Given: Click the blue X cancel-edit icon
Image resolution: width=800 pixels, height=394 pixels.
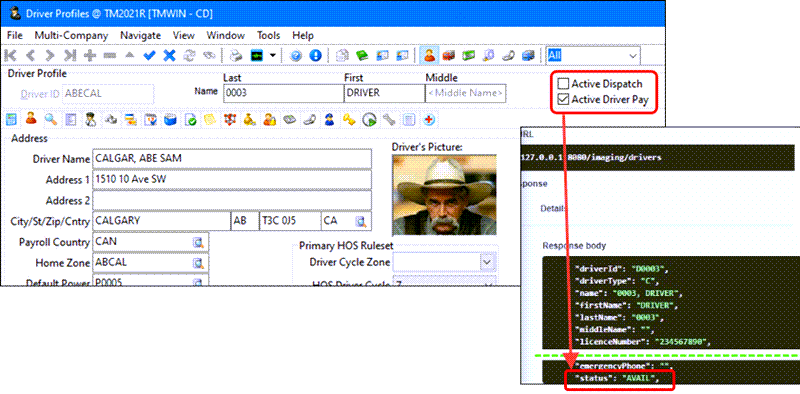Looking at the screenshot, I should pos(169,56).
